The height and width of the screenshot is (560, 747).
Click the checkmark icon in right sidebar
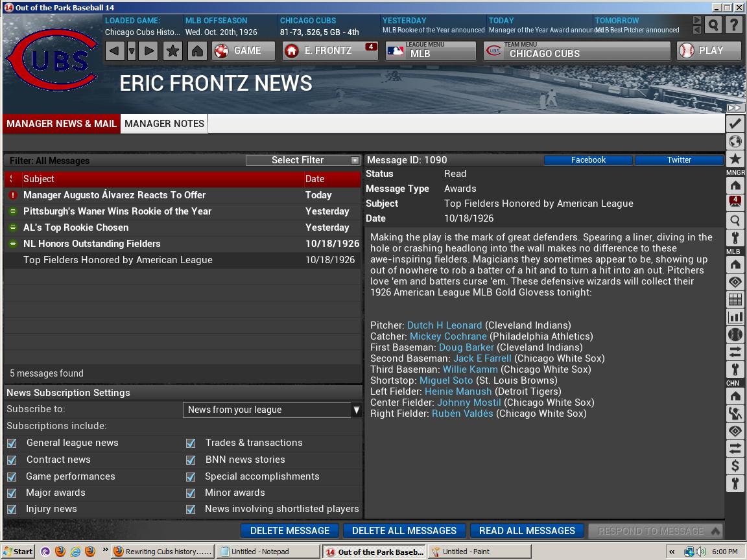[735, 124]
